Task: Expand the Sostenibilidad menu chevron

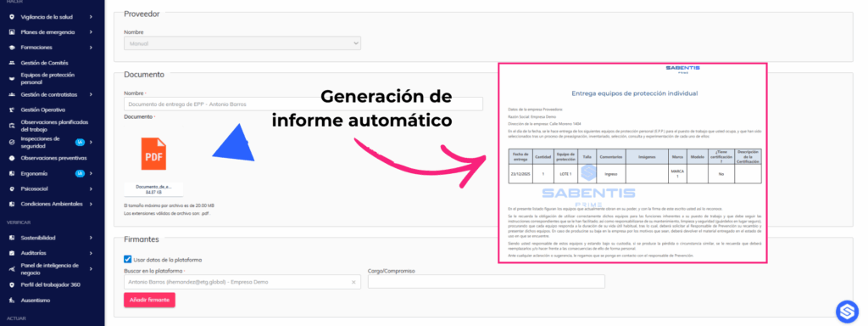Action: (x=90, y=238)
